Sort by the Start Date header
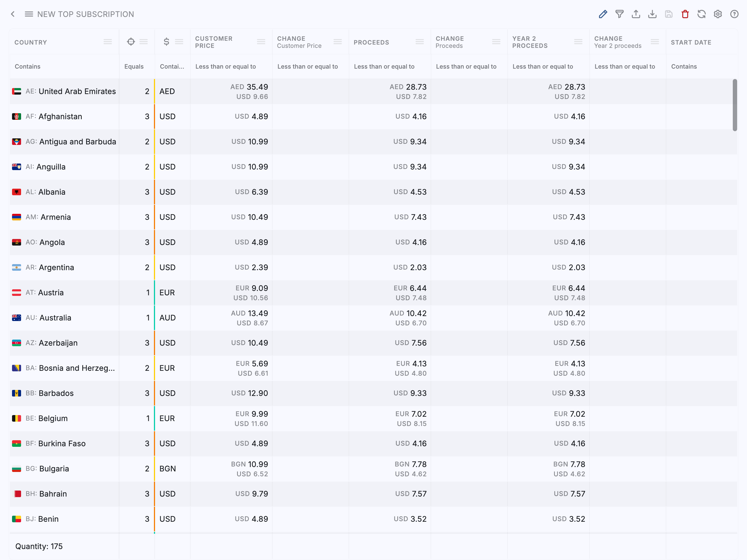Screen dimensions: 747x560 click(691, 42)
